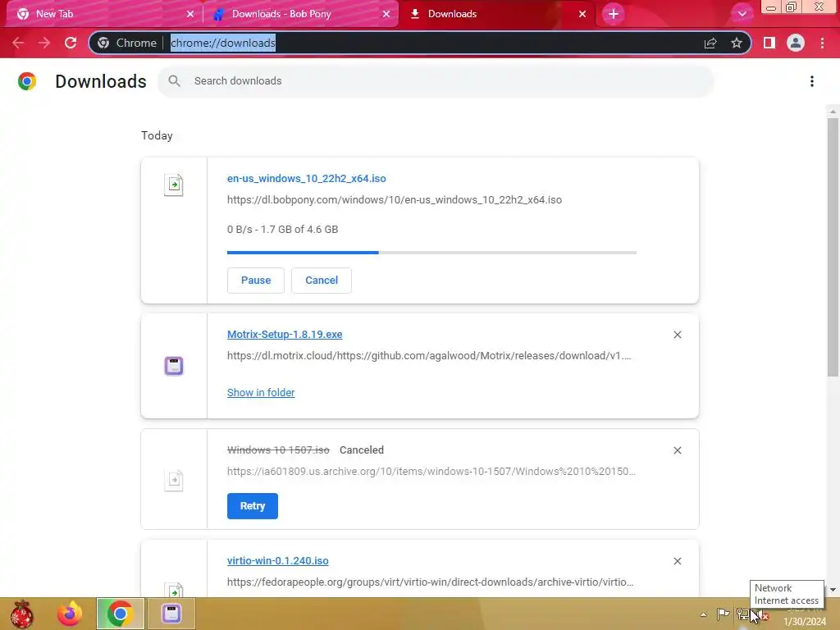Click the 1/30/2024 taskbar date
This screenshot has height=630, width=840.
coord(805,622)
